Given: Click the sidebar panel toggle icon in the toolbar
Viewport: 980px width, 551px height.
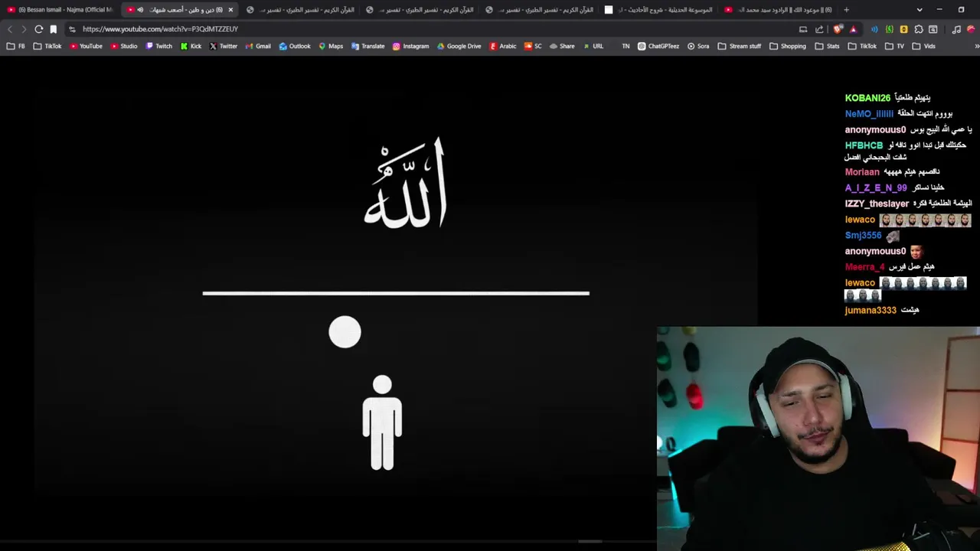Looking at the screenshot, I should coord(933,29).
